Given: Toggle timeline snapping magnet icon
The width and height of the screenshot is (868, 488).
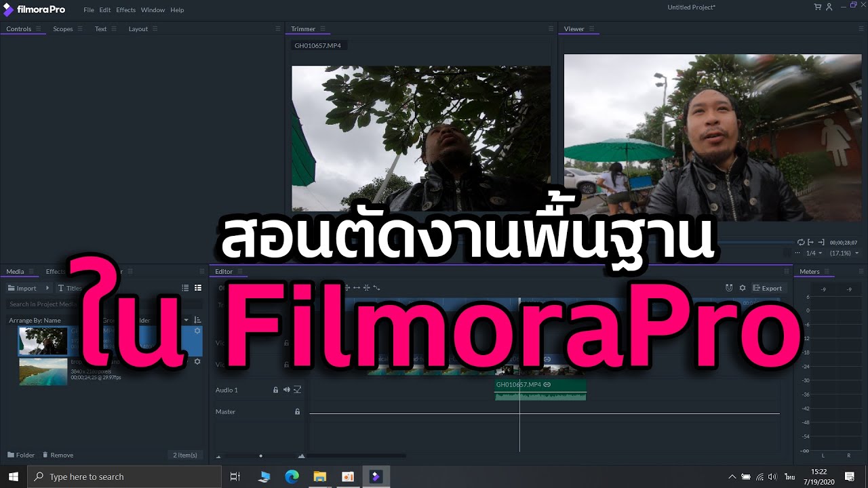Looking at the screenshot, I should tap(729, 288).
